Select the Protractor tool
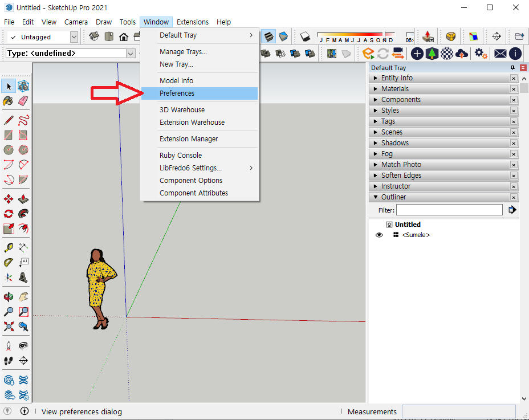This screenshot has width=529, height=420. tap(9, 263)
